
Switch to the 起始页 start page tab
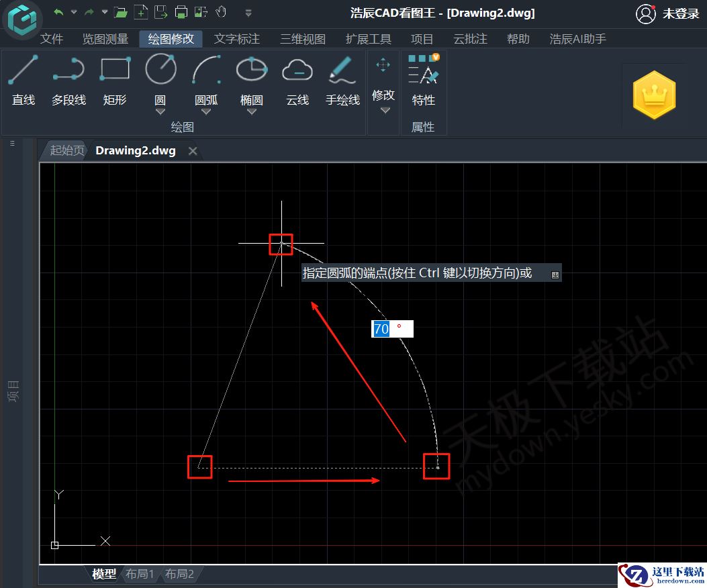click(x=66, y=150)
